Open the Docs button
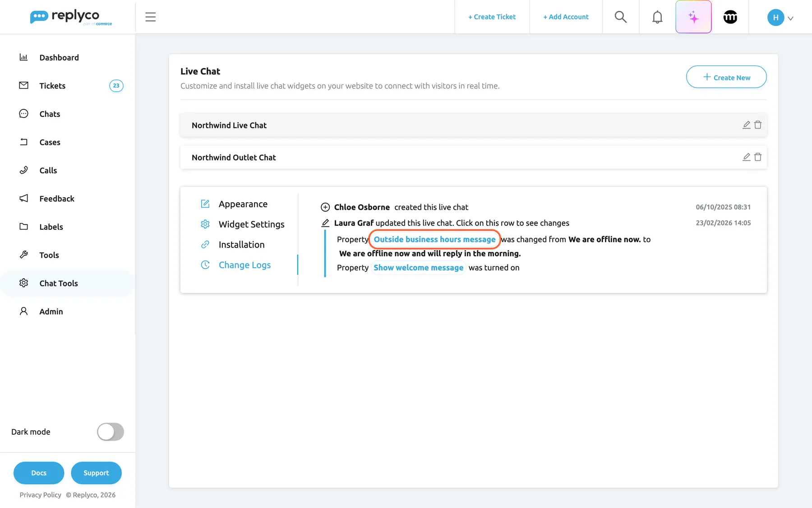 tap(39, 473)
